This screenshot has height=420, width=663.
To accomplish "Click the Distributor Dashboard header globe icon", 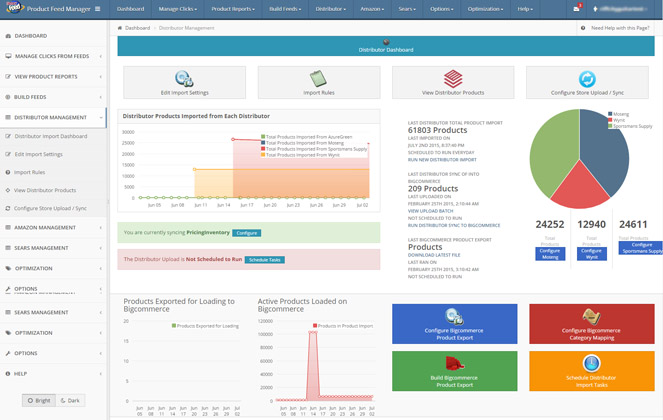I will pos(386,42).
